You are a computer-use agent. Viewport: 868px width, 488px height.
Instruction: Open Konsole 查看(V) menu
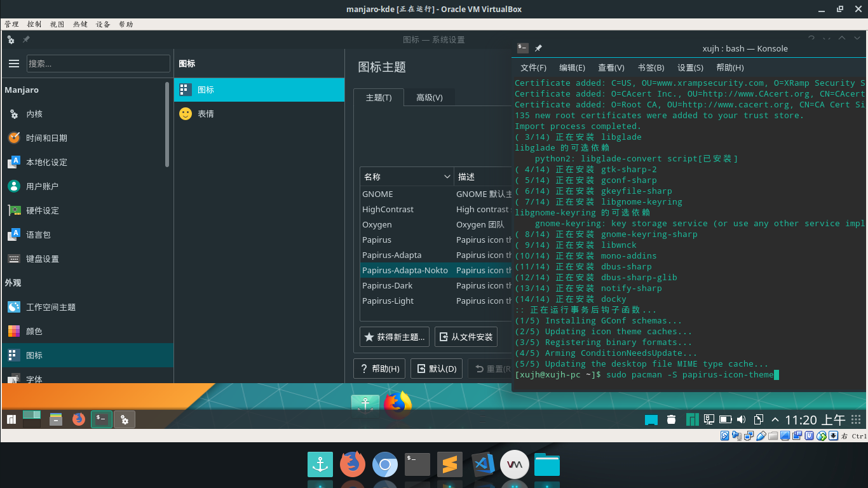click(611, 68)
